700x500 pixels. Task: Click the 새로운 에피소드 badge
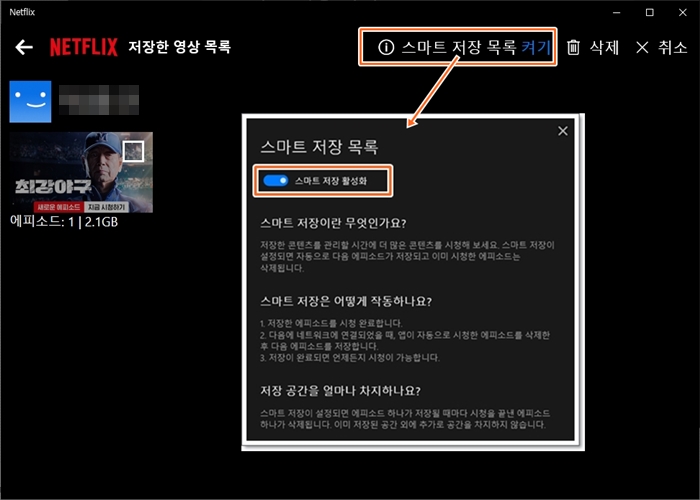click(x=58, y=207)
